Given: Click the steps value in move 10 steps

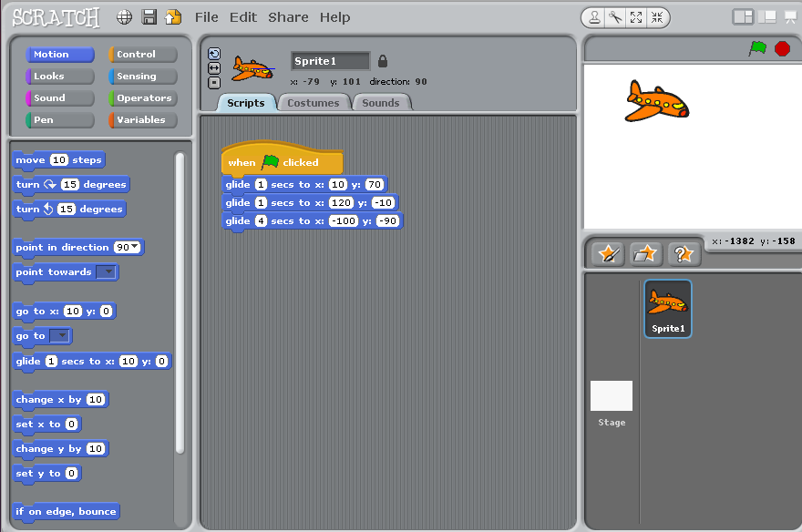Looking at the screenshot, I should 59,159.
